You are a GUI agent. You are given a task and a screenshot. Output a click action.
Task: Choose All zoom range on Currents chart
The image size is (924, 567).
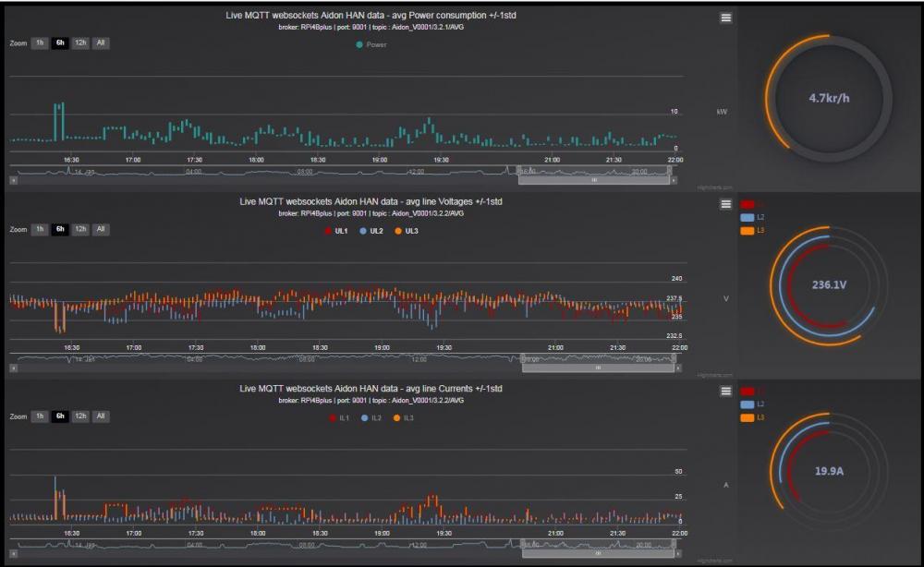point(101,416)
